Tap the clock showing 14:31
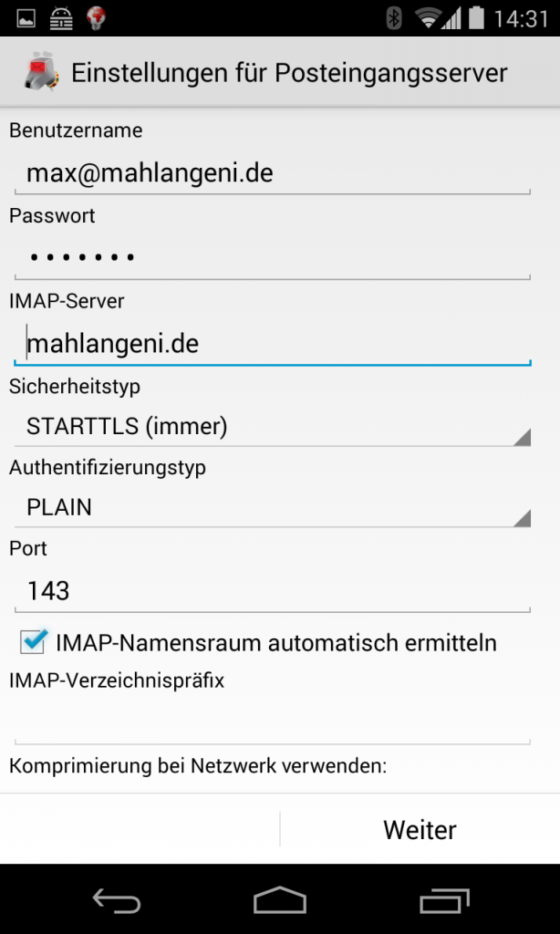560x934 pixels. tap(522, 18)
